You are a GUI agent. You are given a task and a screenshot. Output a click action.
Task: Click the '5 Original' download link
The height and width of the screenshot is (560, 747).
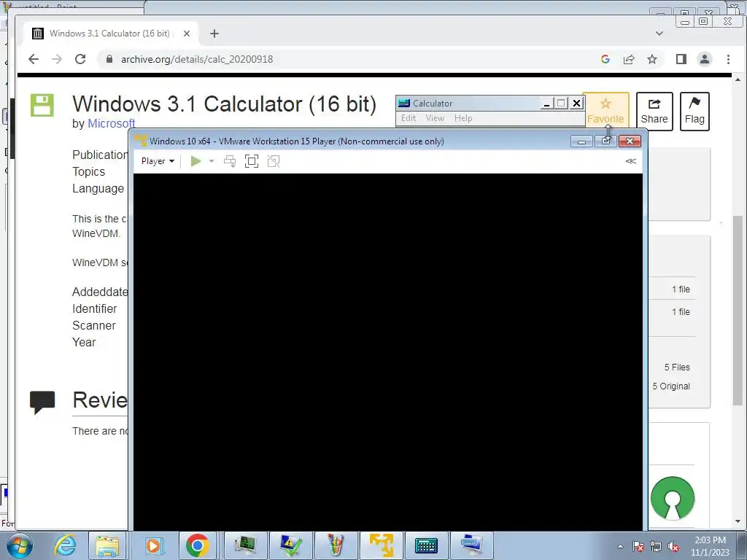(671, 386)
